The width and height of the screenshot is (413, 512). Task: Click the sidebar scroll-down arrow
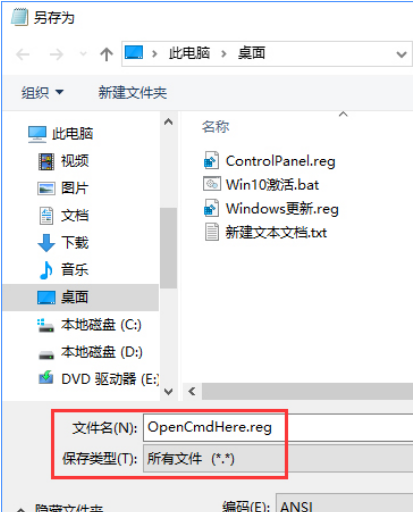tap(169, 392)
